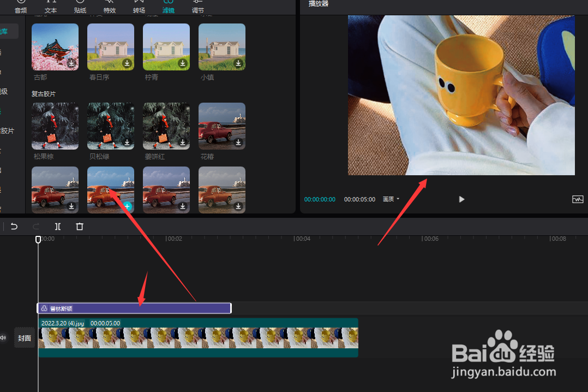Select the 古都 filter thumbnail

55,47
